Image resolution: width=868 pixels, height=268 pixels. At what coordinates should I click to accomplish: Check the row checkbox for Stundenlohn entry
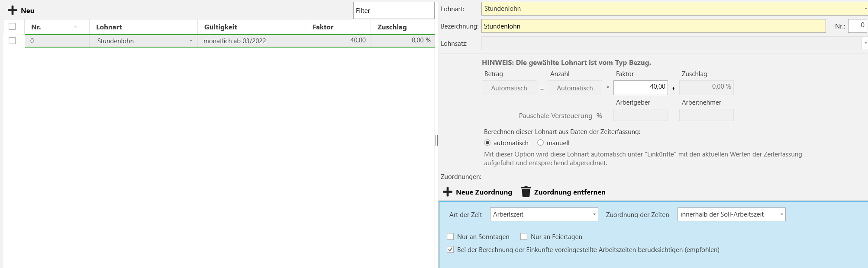tap(12, 41)
